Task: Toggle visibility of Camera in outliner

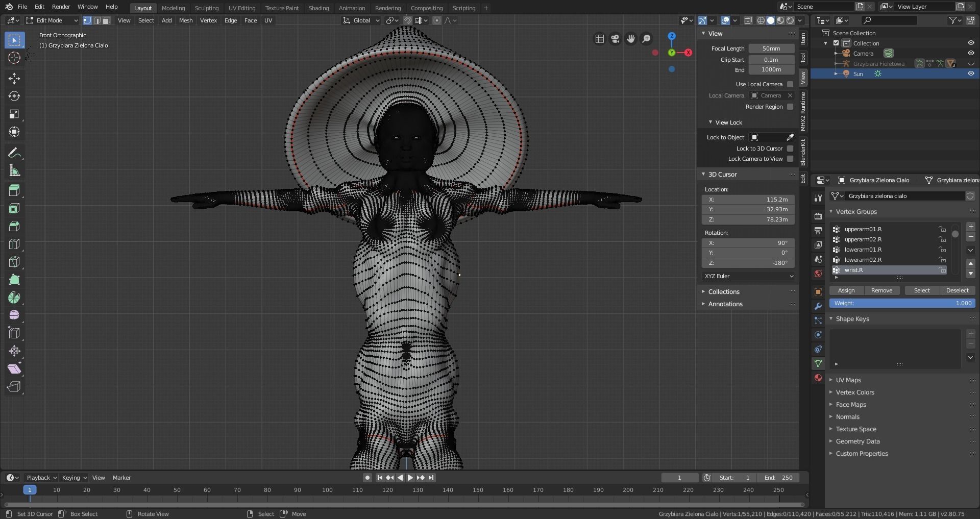Action: pos(971,54)
